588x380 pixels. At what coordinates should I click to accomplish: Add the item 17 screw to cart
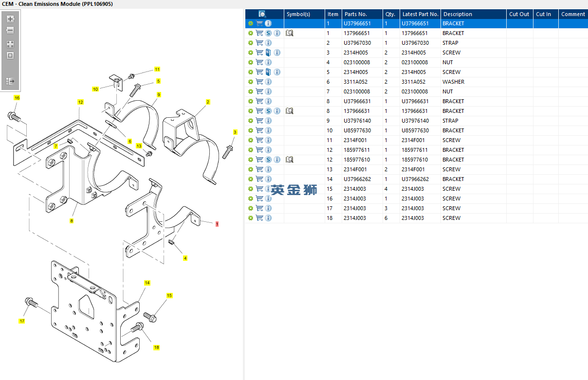(x=259, y=208)
